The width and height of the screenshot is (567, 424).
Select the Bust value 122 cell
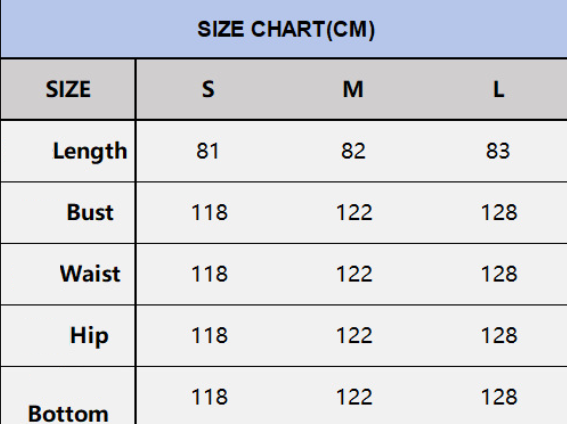click(354, 212)
